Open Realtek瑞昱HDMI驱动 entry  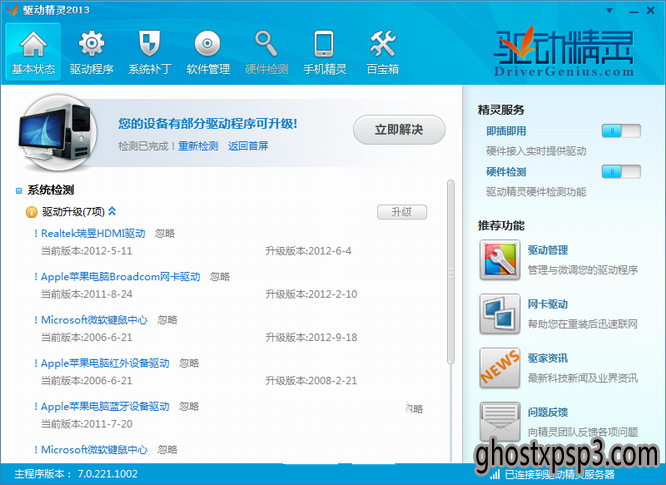pyautogui.click(x=93, y=233)
